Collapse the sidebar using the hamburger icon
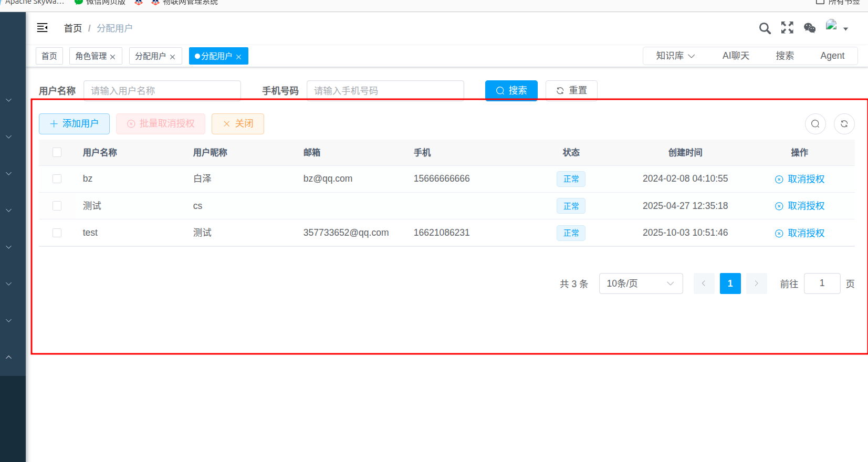The image size is (868, 462). 43,28
